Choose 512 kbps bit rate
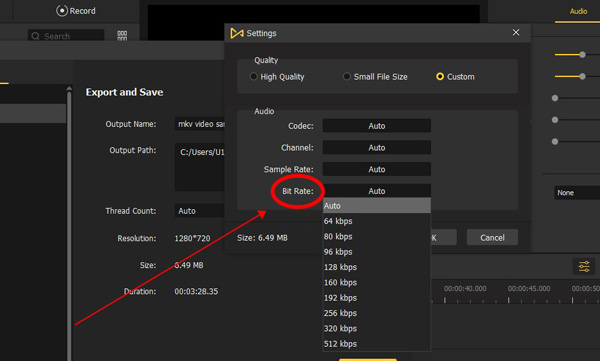The width and height of the screenshot is (600, 361). click(377, 343)
